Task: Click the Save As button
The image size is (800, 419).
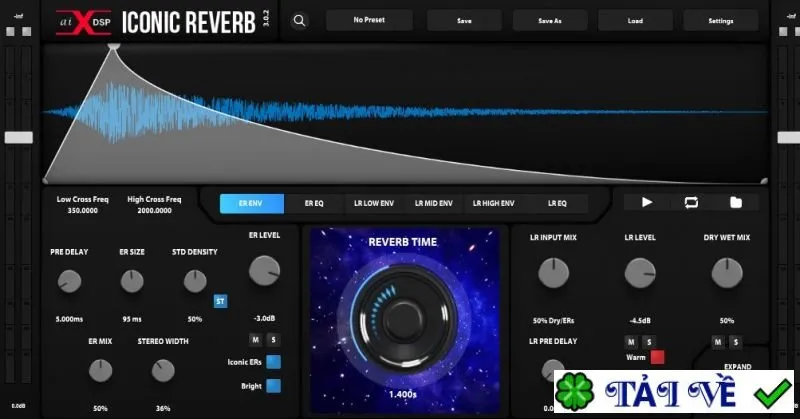Action: (549, 20)
